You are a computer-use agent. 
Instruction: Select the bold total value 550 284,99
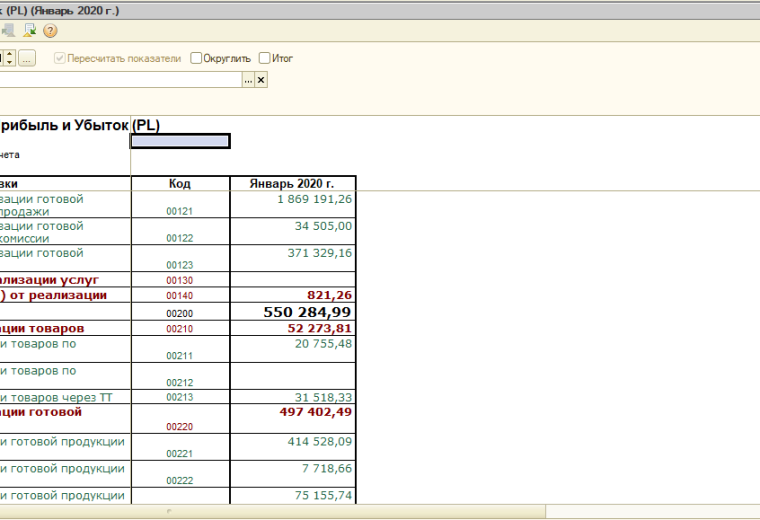(x=307, y=312)
